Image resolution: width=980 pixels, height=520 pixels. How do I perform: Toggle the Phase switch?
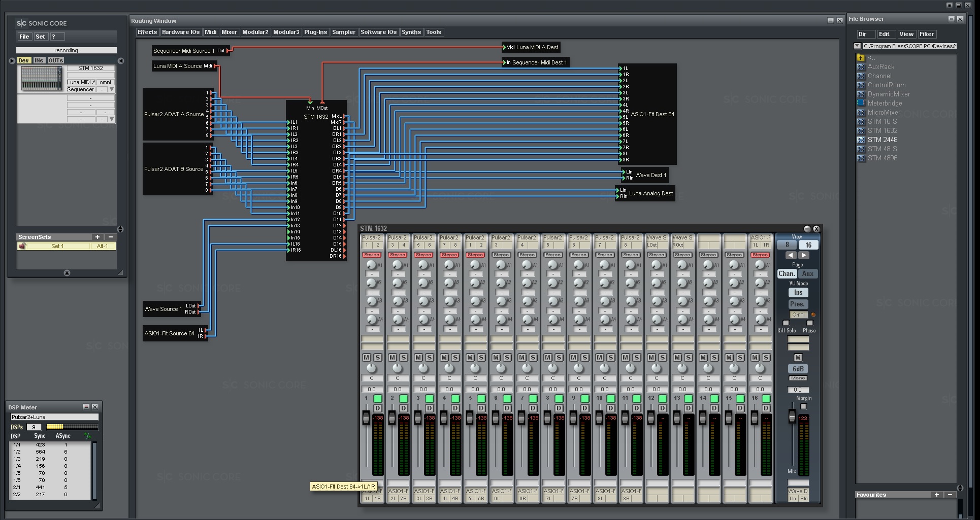pyautogui.click(x=810, y=323)
